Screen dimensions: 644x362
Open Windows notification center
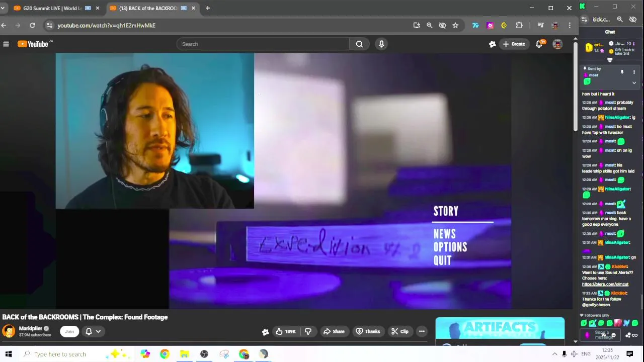pyautogui.click(x=629, y=354)
